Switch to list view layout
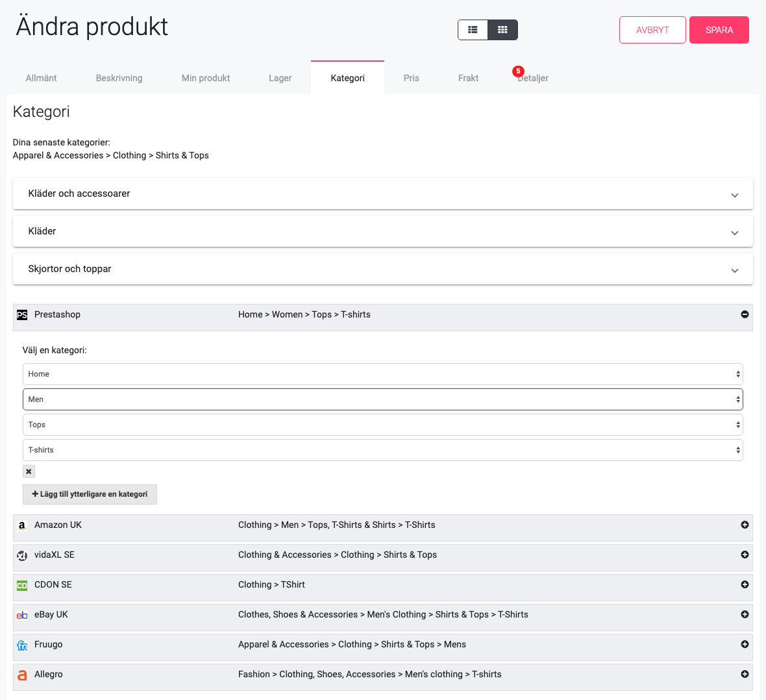766x700 pixels. pos(473,30)
